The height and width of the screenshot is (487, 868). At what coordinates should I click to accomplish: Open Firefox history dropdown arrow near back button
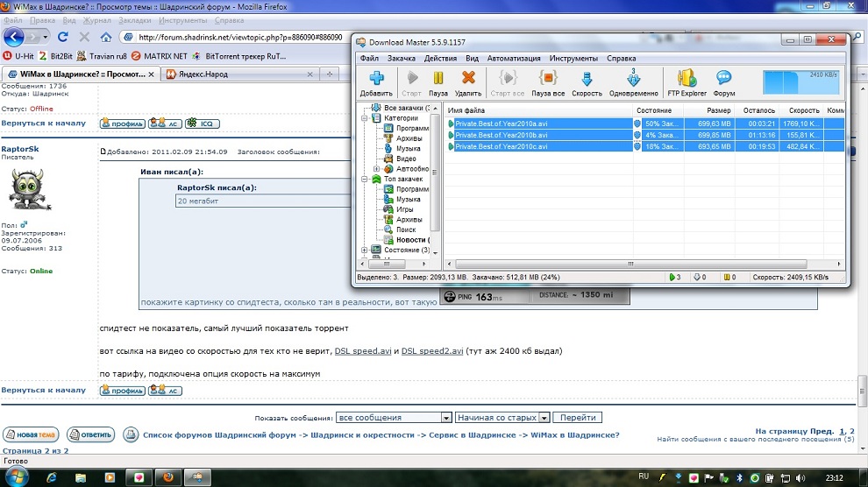click(x=45, y=37)
